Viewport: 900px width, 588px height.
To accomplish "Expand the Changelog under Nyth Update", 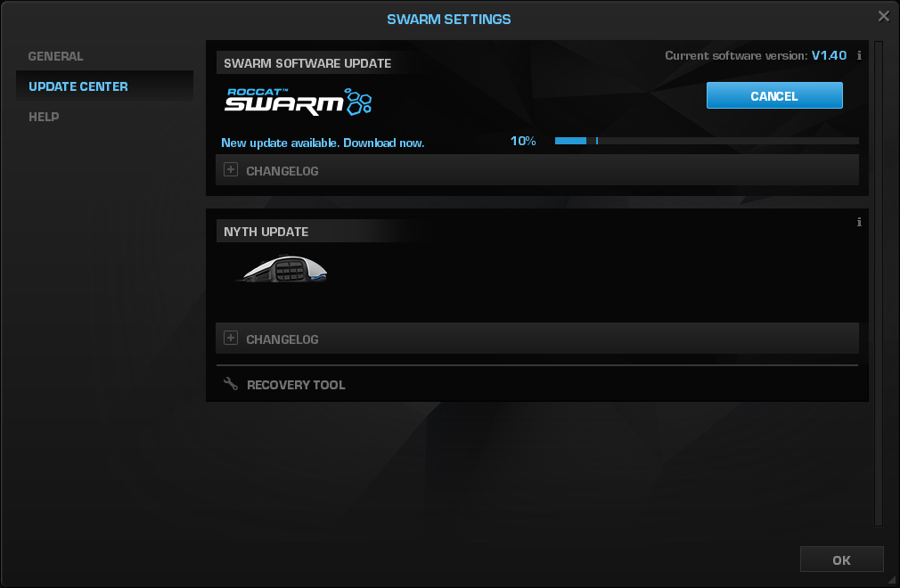I will tap(231, 339).
